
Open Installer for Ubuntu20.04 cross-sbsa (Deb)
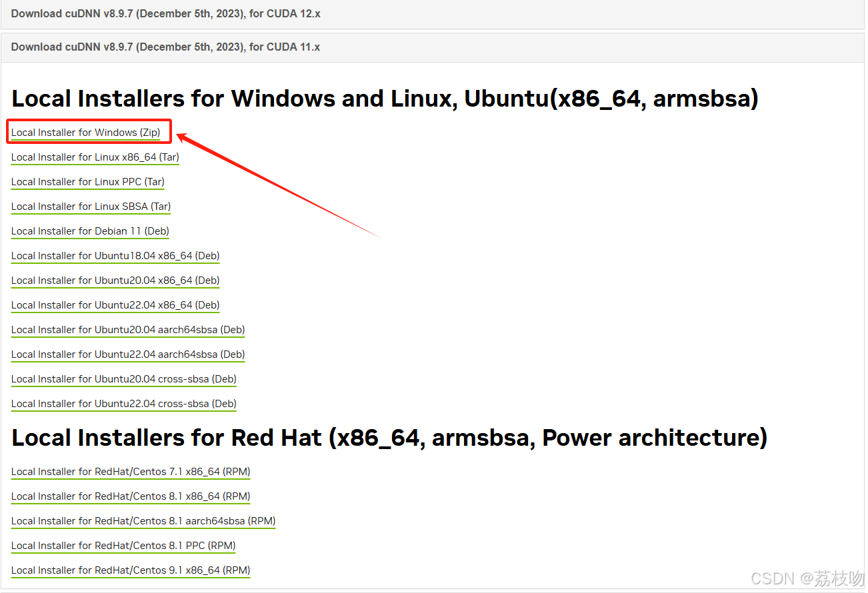pos(124,379)
